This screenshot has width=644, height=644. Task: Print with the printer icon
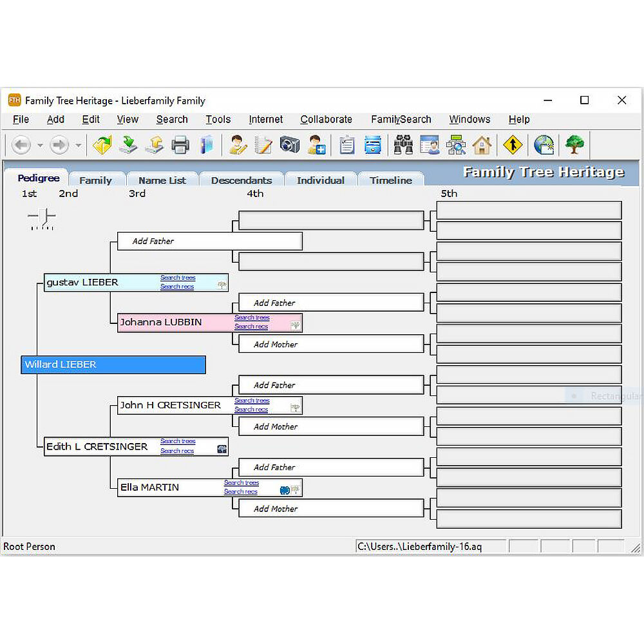click(x=180, y=145)
